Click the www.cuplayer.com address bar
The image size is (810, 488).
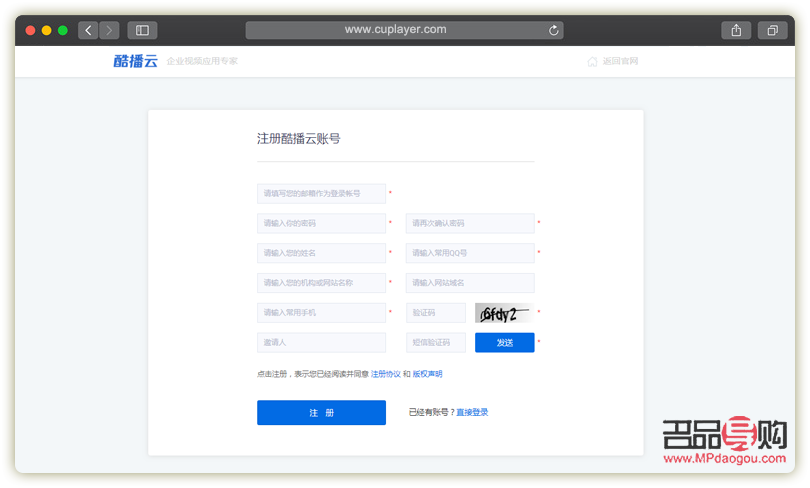pos(395,30)
